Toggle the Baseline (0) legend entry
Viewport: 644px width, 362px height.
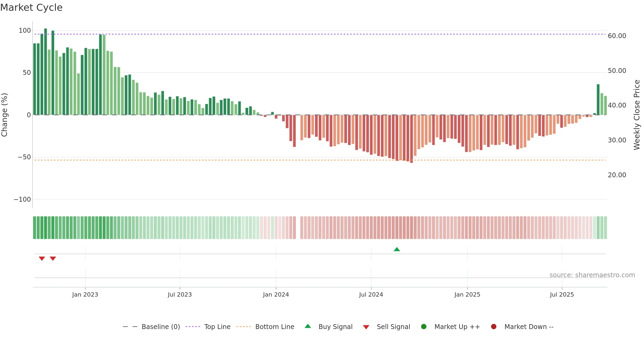[151, 327]
